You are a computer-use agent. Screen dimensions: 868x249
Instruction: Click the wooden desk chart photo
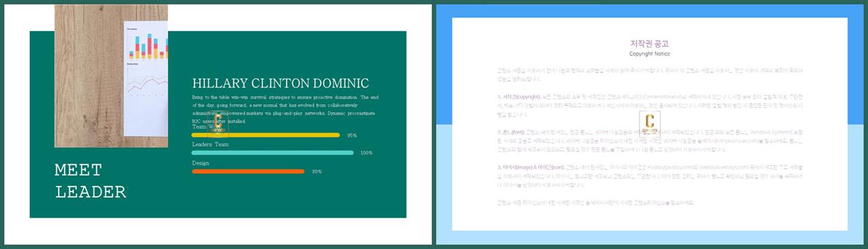111,76
